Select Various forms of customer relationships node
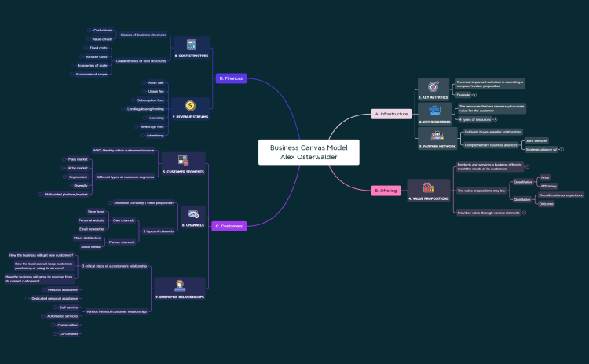Image resolution: width=589 pixels, height=364 pixels. coord(117,312)
